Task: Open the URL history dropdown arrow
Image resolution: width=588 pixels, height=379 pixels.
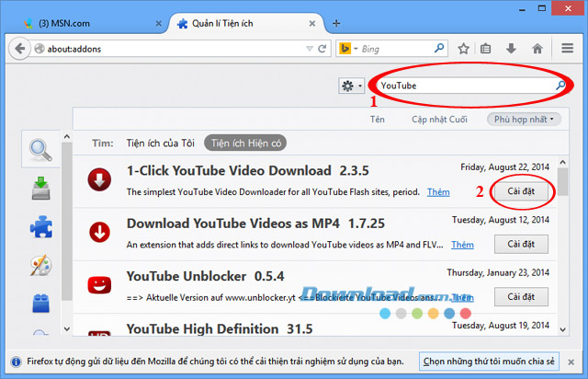Action: [310, 49]
